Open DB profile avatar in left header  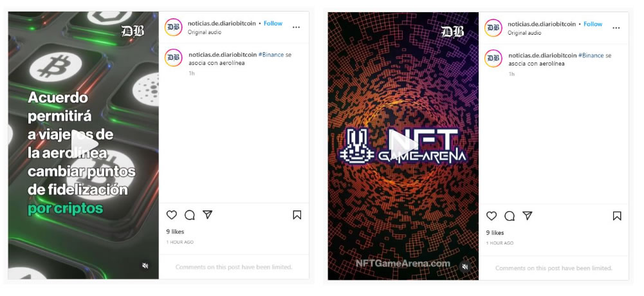coord(173,27)
